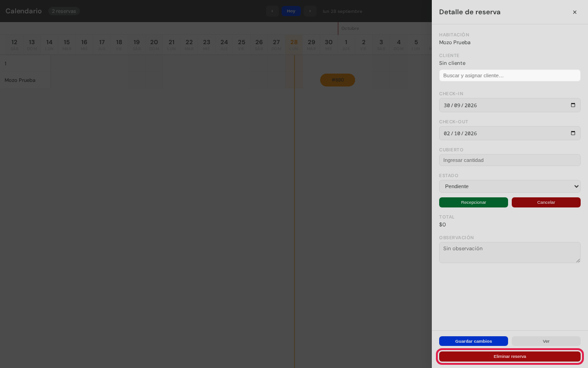Click the Sin cliente text
The height and width of the screenshot is (368, 588).
[452, 63]
